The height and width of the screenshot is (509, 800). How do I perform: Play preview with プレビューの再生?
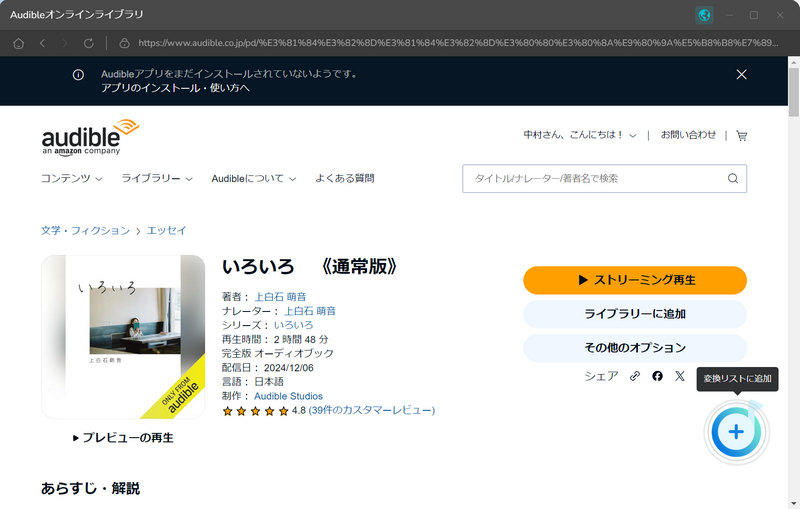pos(123,438)
